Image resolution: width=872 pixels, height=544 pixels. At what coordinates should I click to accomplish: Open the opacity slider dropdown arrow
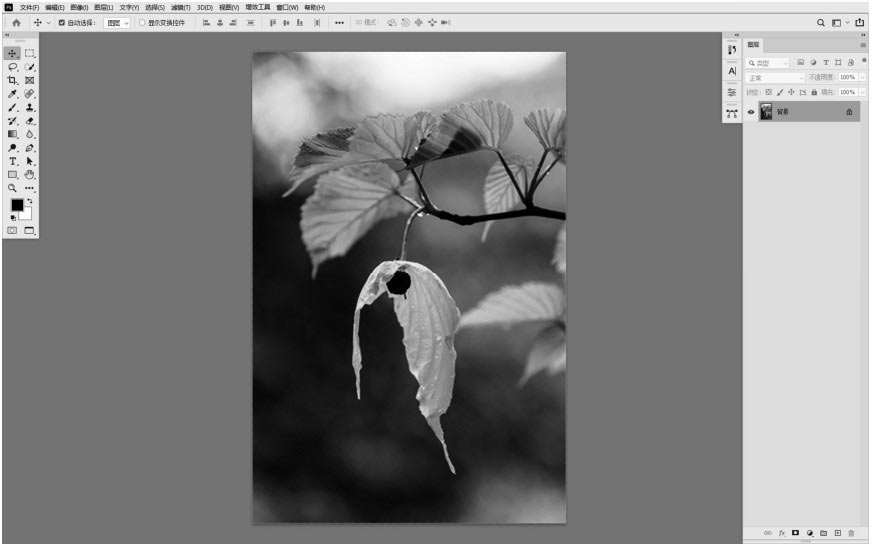point(863,77)
